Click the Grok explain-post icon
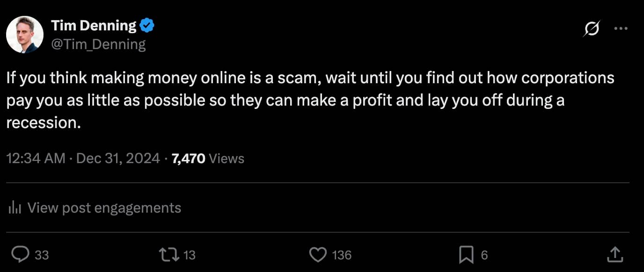Image resolution: width=644 pixels, height=272 pixels. pyautogui.click(x=591, y=29)
